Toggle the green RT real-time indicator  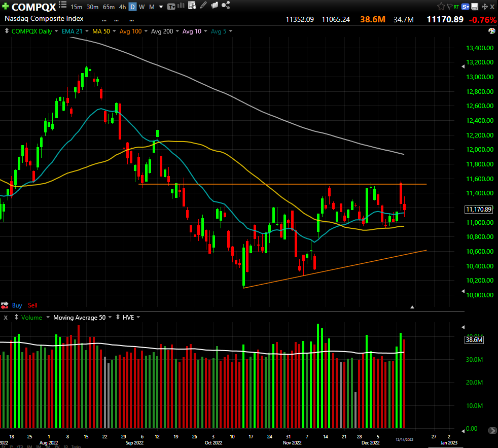(x=456, y=7)
